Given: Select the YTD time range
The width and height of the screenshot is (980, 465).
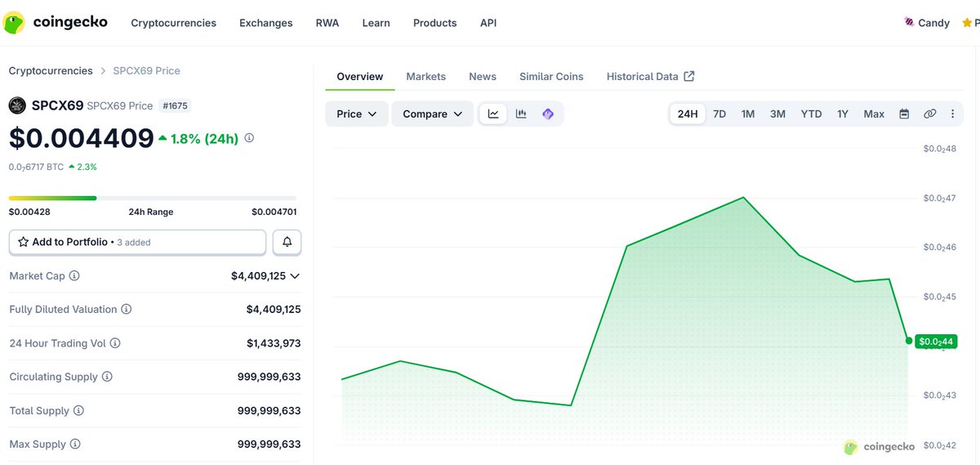Looking at the screenshot, I should [811, 114].
